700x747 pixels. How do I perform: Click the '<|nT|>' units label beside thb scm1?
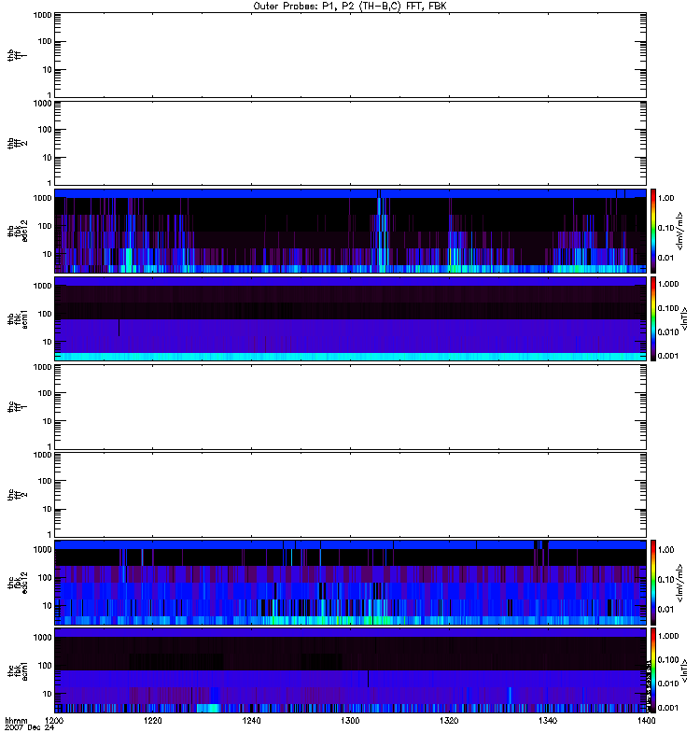point(684,319)
